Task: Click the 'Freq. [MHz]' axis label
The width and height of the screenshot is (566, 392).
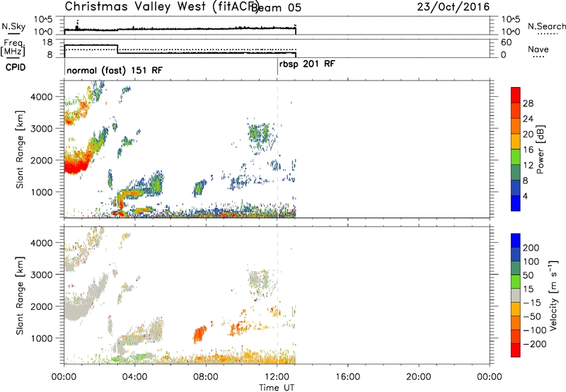Action: coord(13,47)
